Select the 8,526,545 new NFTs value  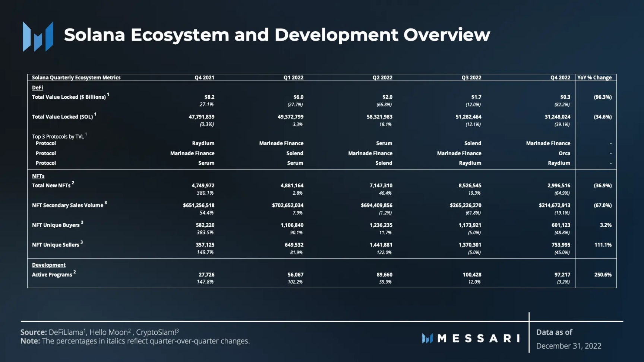(470, 185)
